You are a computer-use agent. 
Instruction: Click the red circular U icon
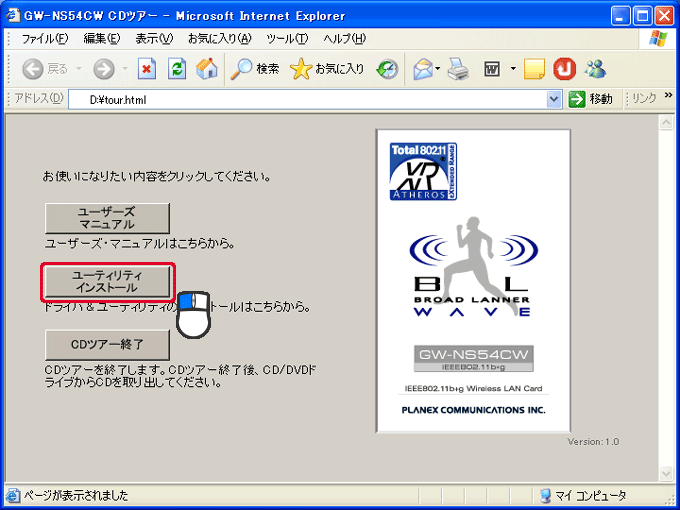click(564, 69)
